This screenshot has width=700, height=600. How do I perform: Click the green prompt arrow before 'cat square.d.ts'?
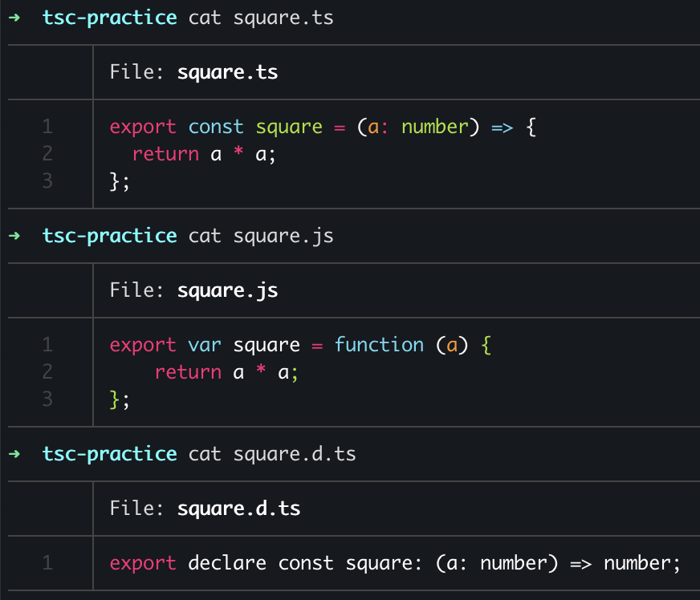(14, 454)
